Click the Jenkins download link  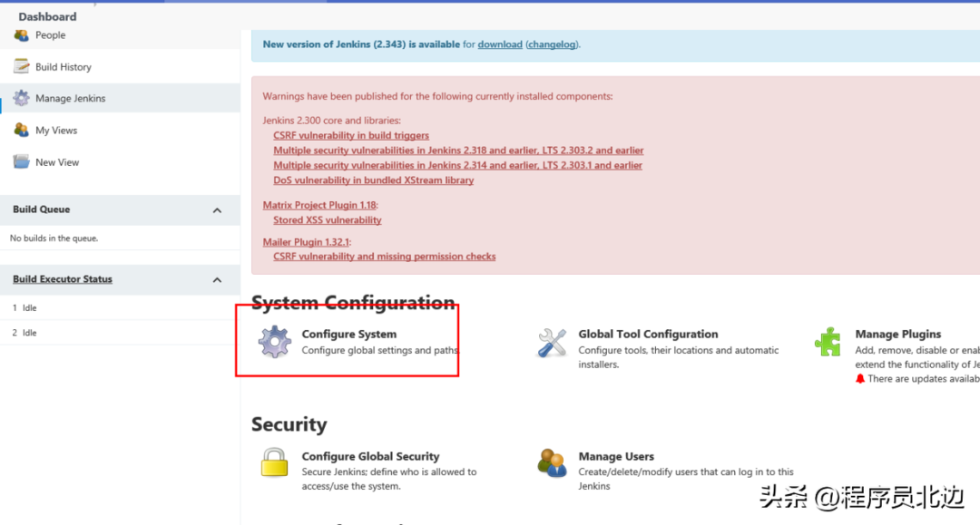click(x=500, y=44)
